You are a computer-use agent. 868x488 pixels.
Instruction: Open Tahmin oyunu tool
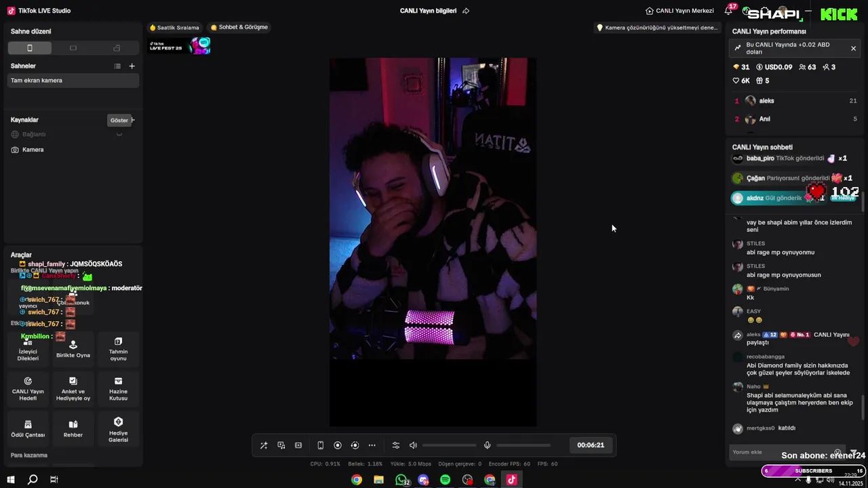coord(118,349)
